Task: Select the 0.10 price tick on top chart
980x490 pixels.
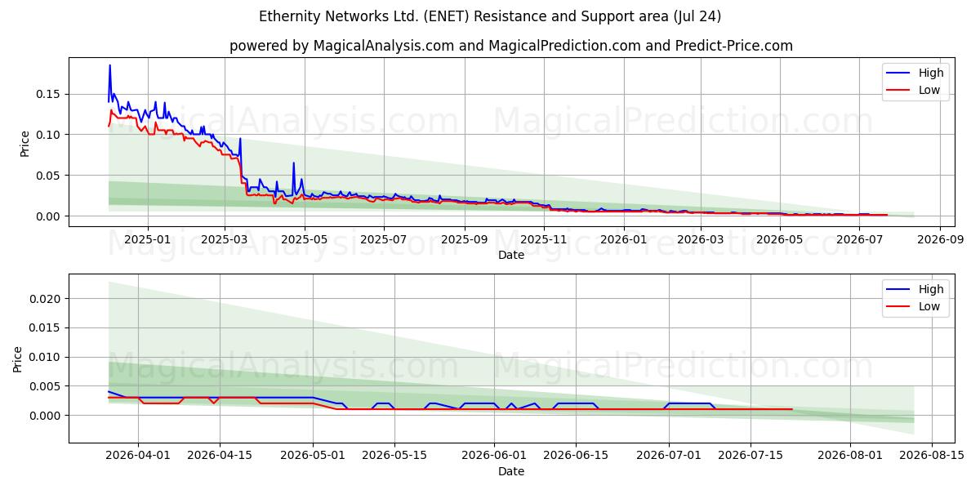Action: (49, 135)
